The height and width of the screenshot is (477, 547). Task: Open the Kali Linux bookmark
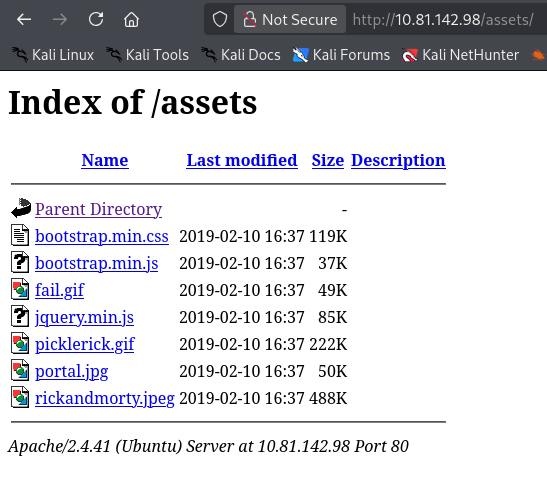(x=53, y=55)
